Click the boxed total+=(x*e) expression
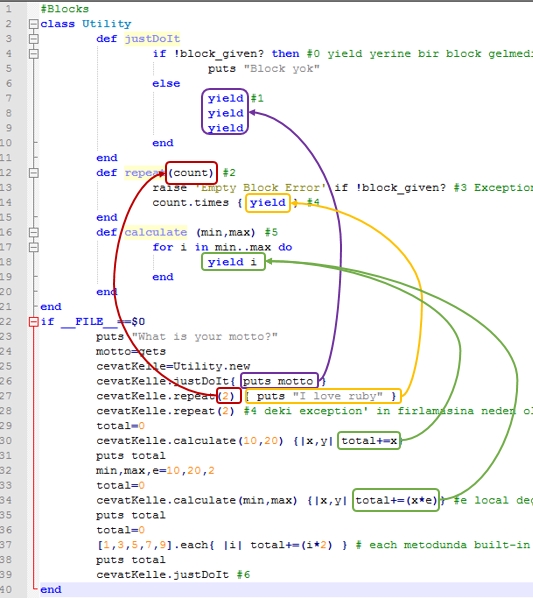This screenshot has height=598, width=533. click(396, 500)
